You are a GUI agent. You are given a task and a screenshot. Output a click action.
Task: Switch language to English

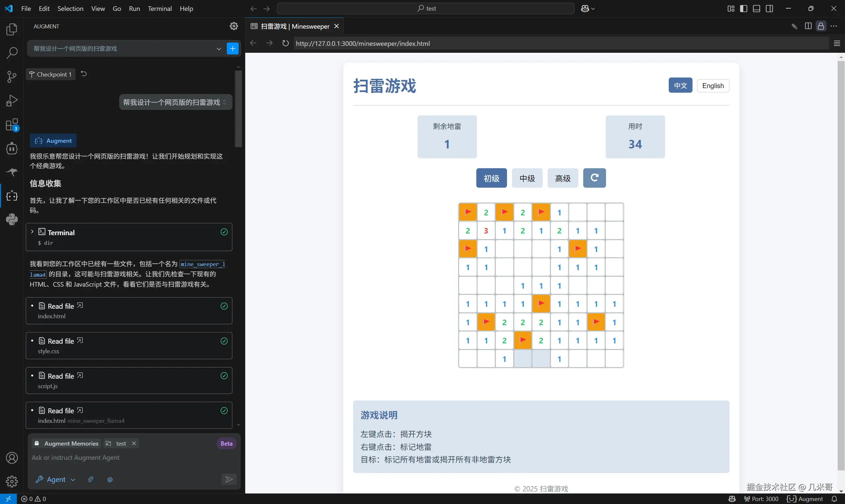(713, 85)
